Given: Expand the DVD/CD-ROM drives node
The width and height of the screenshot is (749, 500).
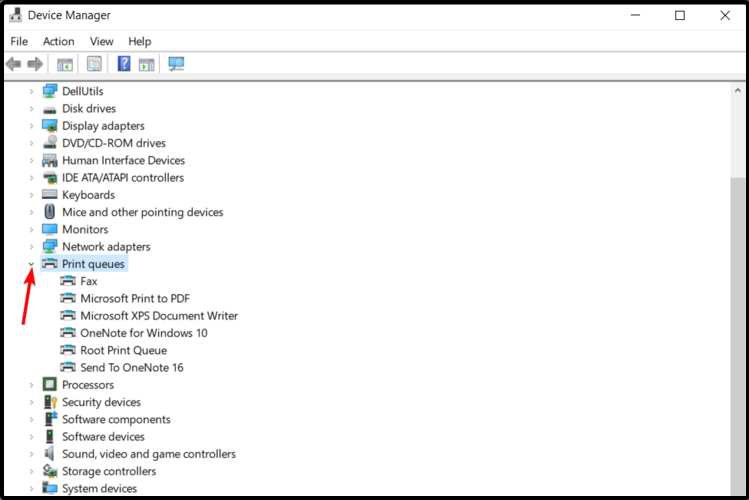Looking at the screenshot, I should click(x=32, y=143).
